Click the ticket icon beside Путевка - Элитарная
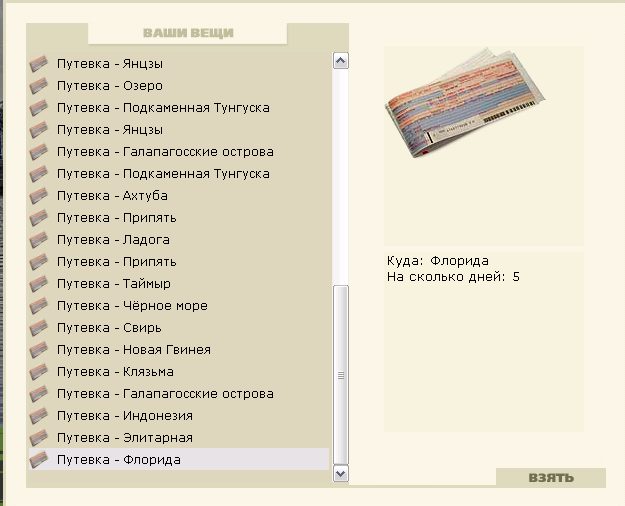Screen dimensions: 625x506 [x=39, y=438]
